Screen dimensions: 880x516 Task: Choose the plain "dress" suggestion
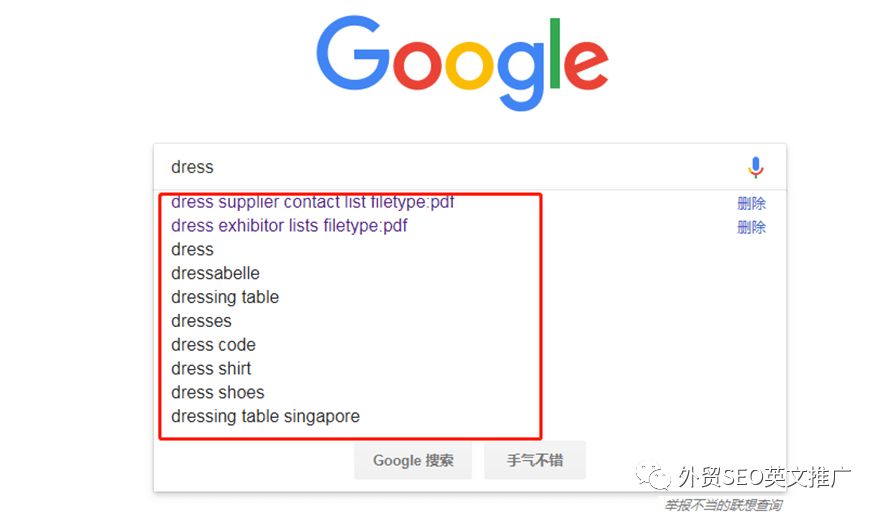(x=192, y=250)
